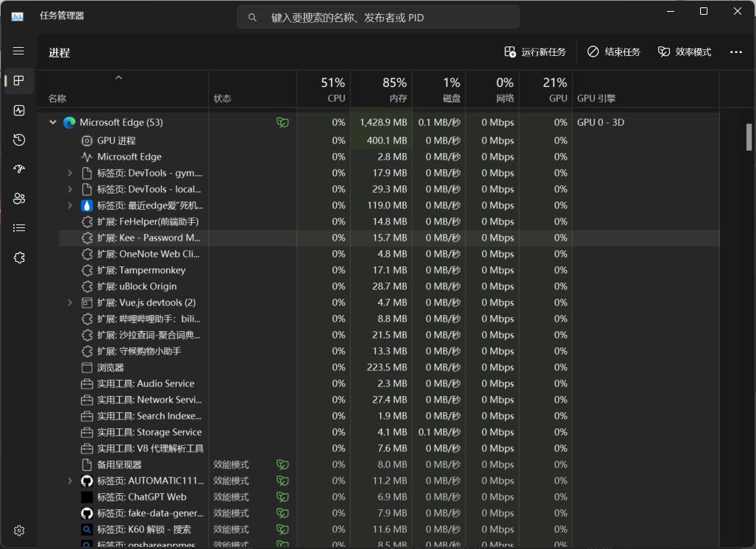The width and height of the screenshot is (756, 549).
Task: Go to the Users page icon
Action: (19, 199)
